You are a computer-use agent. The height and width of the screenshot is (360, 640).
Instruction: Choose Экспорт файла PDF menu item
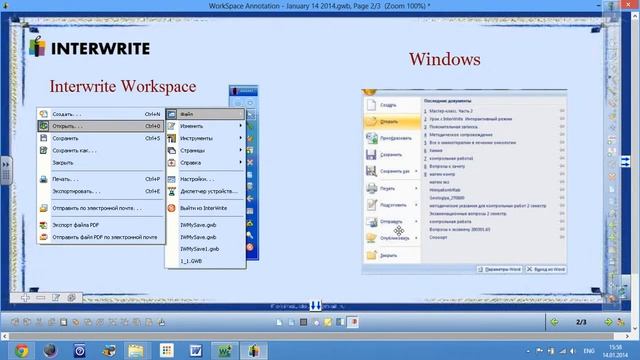[x=101, y=225]
